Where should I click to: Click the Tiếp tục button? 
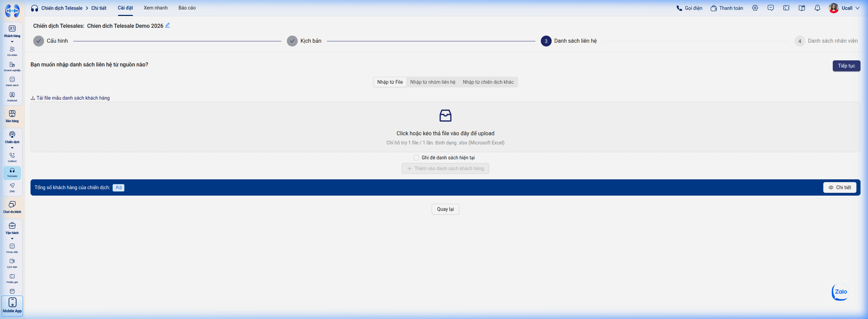click(846, 66)
